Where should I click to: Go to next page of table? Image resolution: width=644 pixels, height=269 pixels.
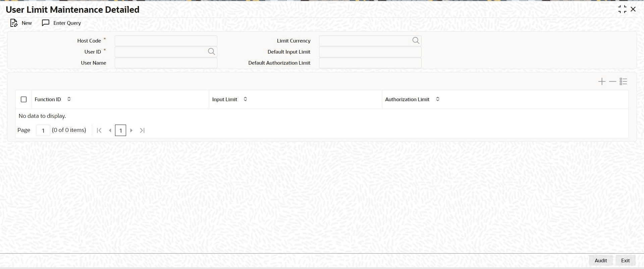[x=131, y=130]
